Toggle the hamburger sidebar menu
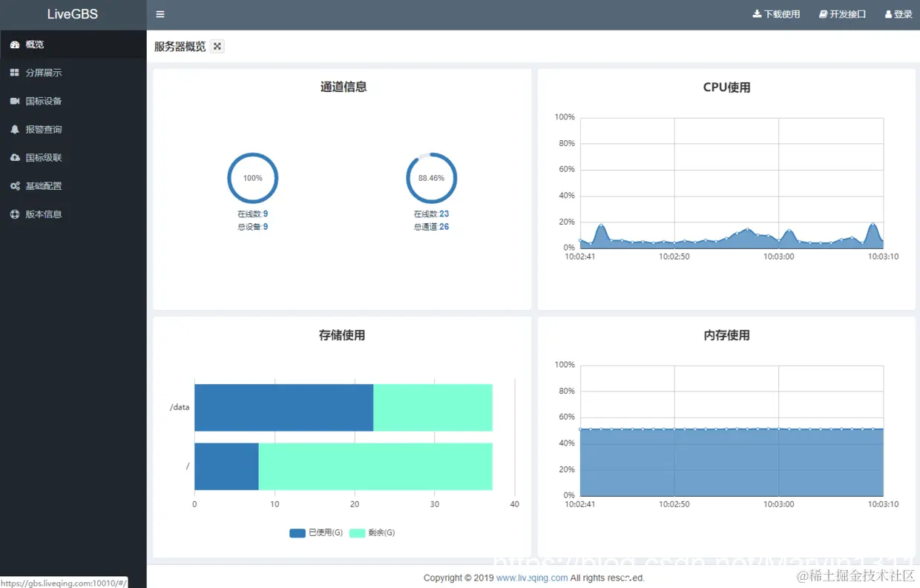The image size is (920, 588). tap(160, 14)
